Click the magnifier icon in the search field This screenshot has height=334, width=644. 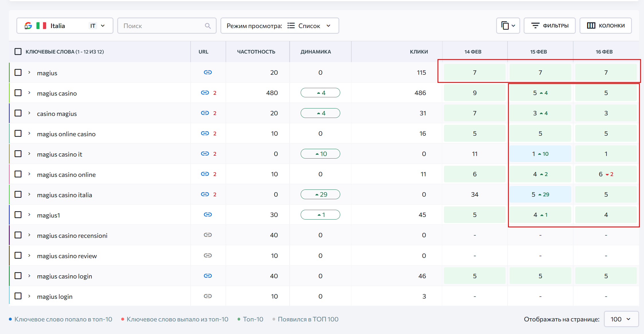coord(208,26)
